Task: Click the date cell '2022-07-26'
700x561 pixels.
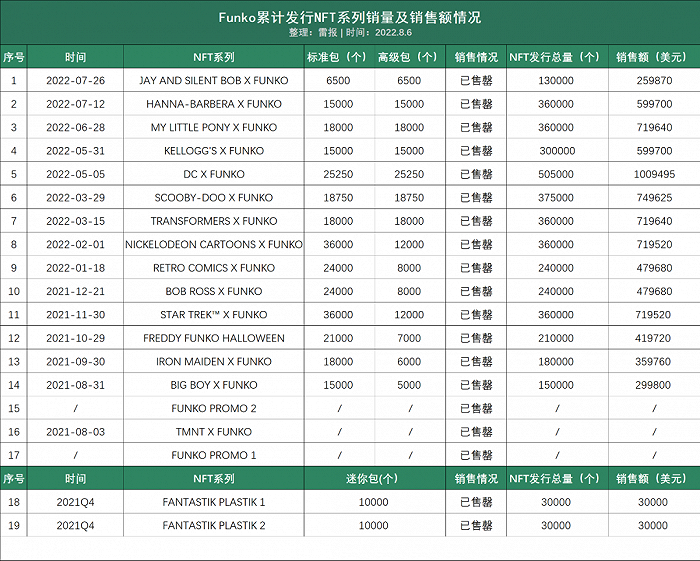Action: coord(75,80)
